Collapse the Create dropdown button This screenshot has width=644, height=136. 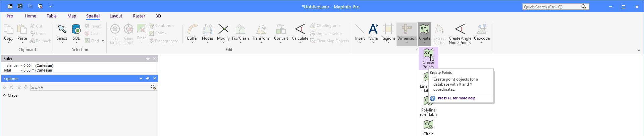[x=425, y=33]
